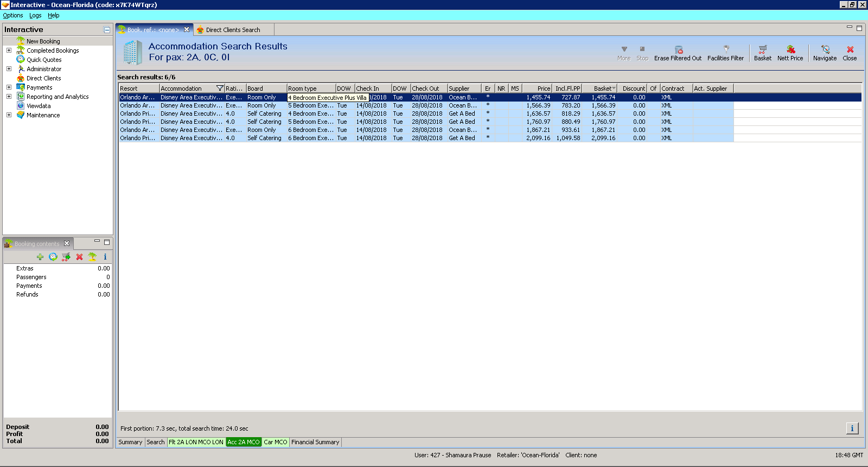Click the filter funnel in Accommodation column header

point(220,89)
